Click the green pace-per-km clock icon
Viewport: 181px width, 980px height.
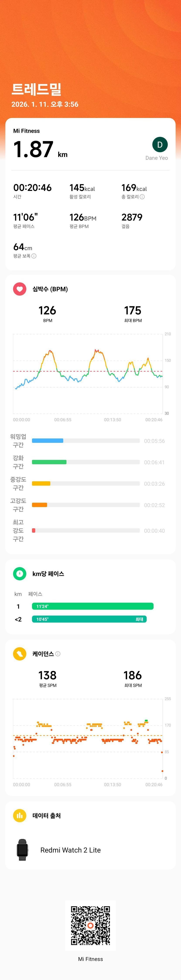tap(20, 574)
